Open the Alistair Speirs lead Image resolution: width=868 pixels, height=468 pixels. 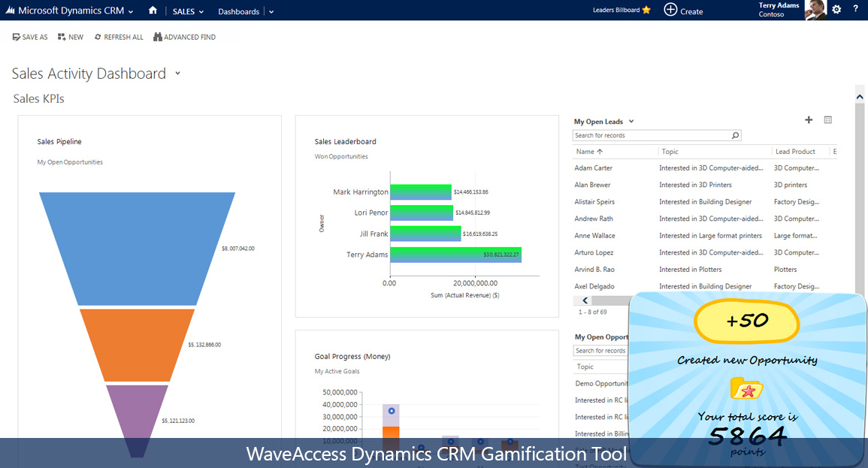594,202
